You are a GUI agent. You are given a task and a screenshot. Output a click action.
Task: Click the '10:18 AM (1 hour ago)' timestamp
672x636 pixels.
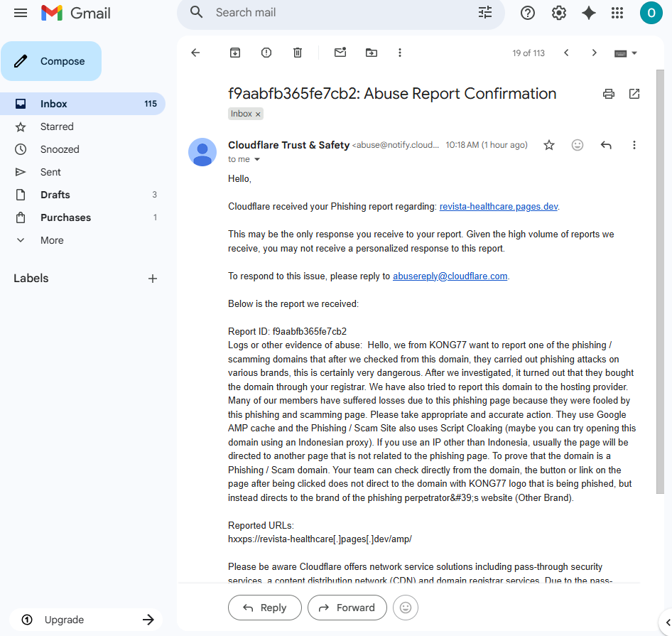pos(487,145)
